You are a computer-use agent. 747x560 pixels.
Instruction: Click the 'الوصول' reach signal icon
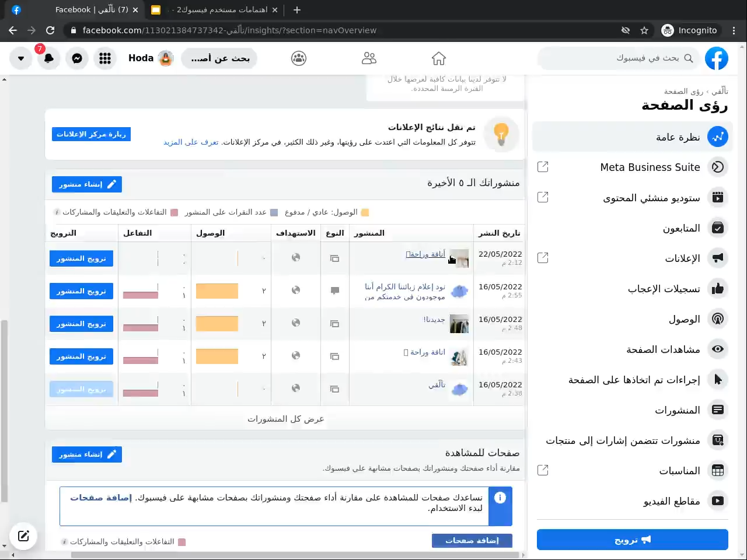(x=718, y=319)
